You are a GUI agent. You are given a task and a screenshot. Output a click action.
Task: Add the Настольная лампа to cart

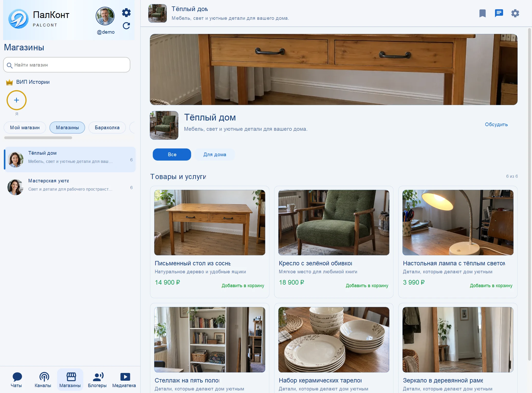click(491, 286)
